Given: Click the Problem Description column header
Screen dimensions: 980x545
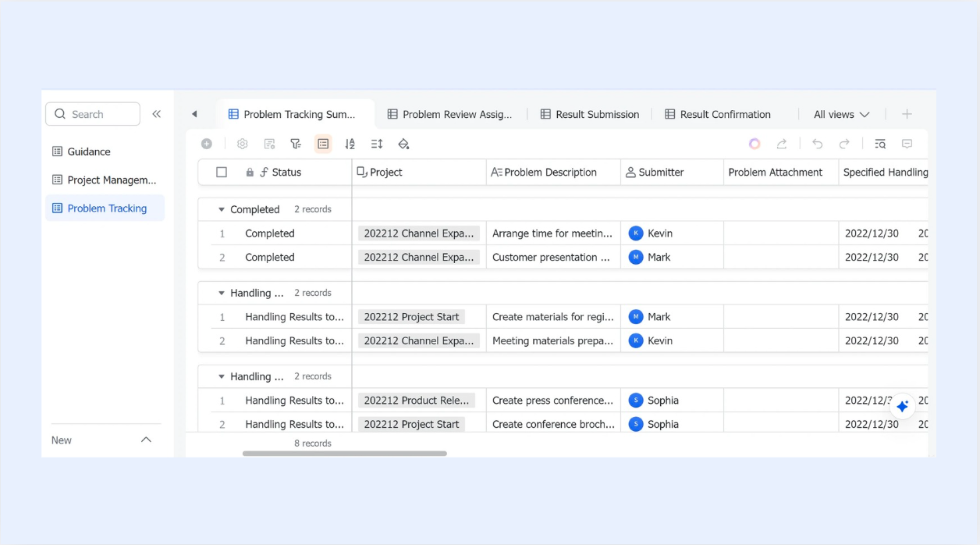Looking at the screenshot, I should tap(553, 173).
